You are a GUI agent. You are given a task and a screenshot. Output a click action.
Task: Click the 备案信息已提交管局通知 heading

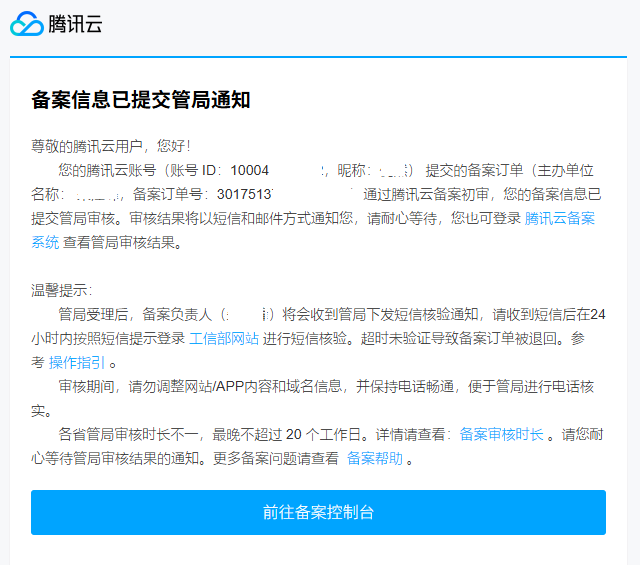pos(140,100)
